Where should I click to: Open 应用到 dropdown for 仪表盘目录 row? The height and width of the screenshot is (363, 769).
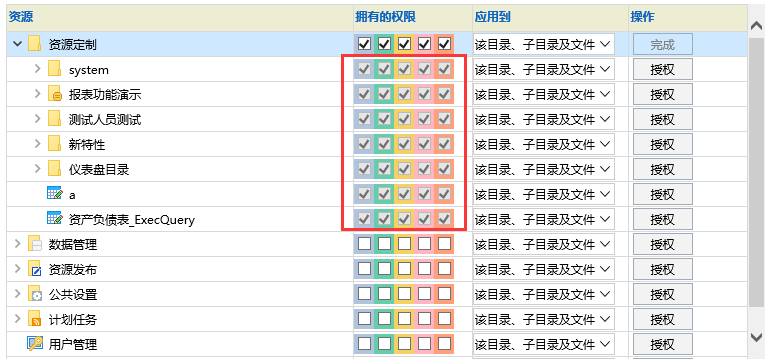click(x=543, y=169)
